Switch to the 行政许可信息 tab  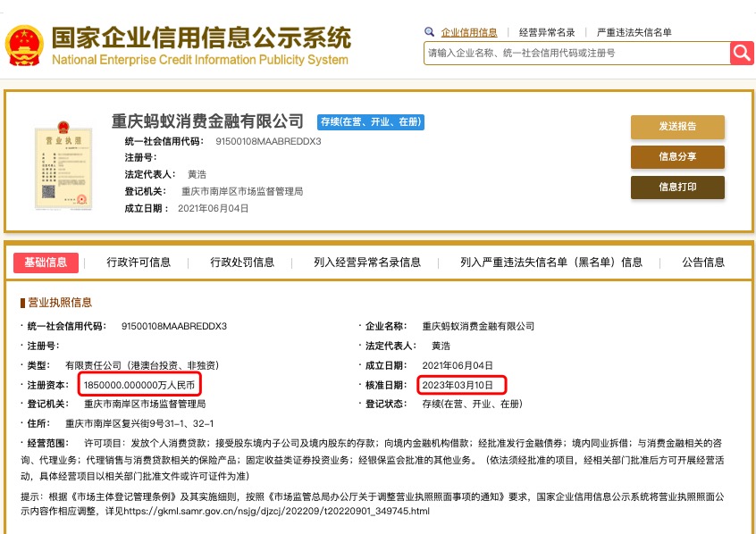(139, 263)
